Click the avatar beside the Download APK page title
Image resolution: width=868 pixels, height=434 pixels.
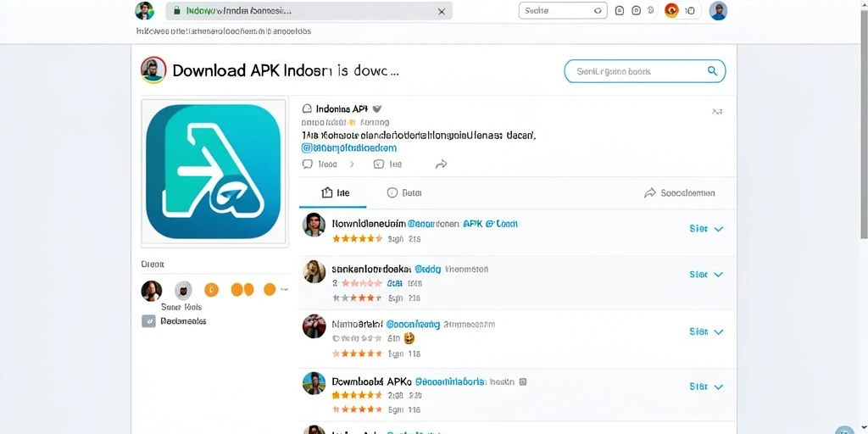(153, 70)
